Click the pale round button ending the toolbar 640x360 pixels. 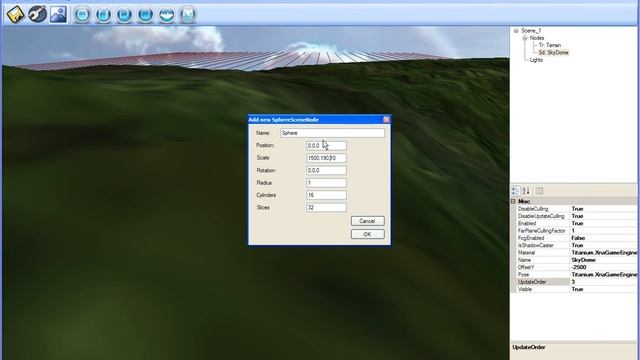pyautogui.click(x=188, y=15)
